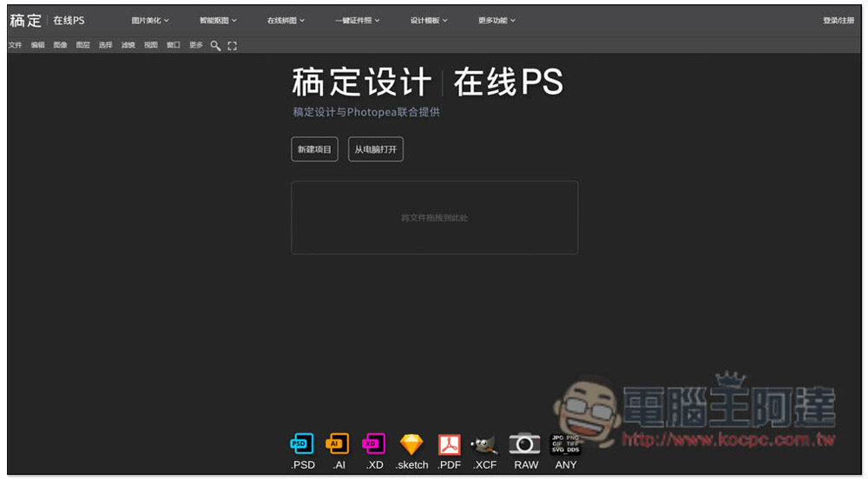The height and width of the screenshot is (480, 868).
Task: Open the 滤镜 menu
Action: [x=128, y=45]
